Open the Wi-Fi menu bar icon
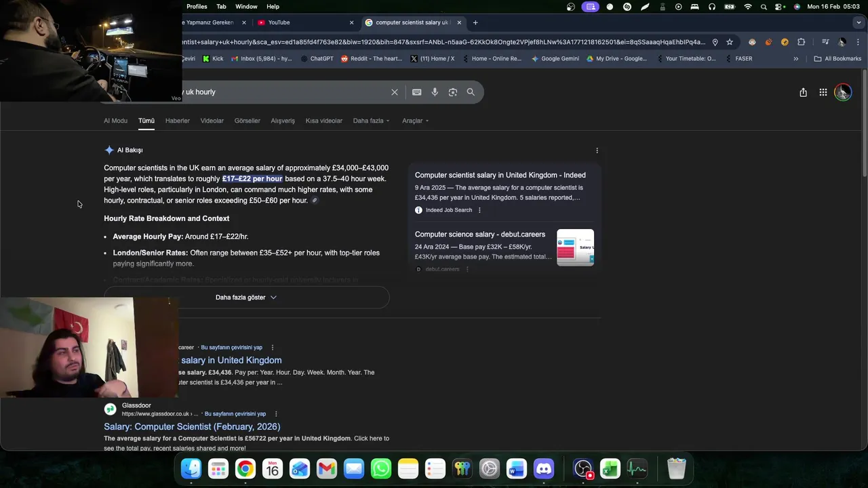The image size is (868, 488). pos(748,7)
